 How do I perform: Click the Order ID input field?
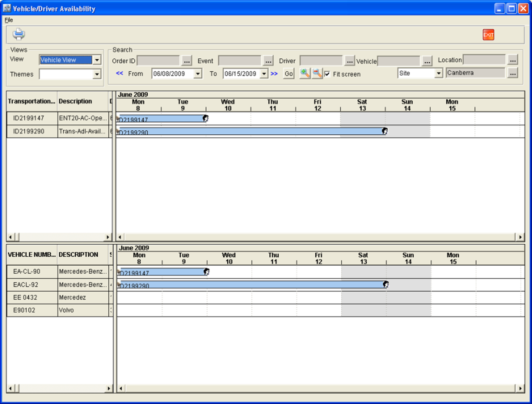click(x=158, y=61)
